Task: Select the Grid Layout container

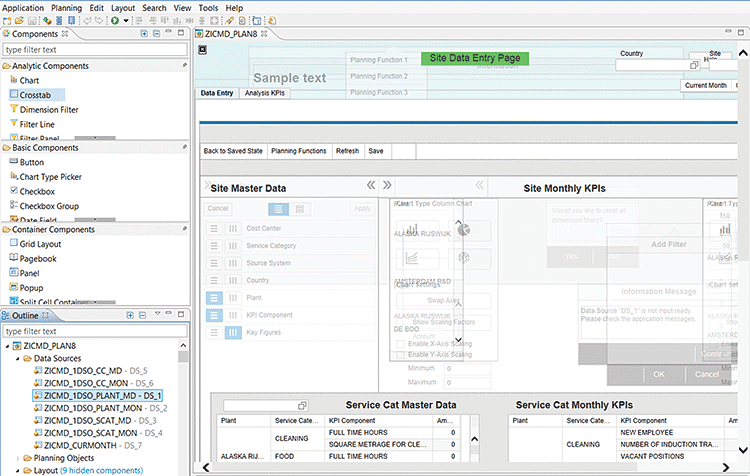Action: click(x=41, y=243)
